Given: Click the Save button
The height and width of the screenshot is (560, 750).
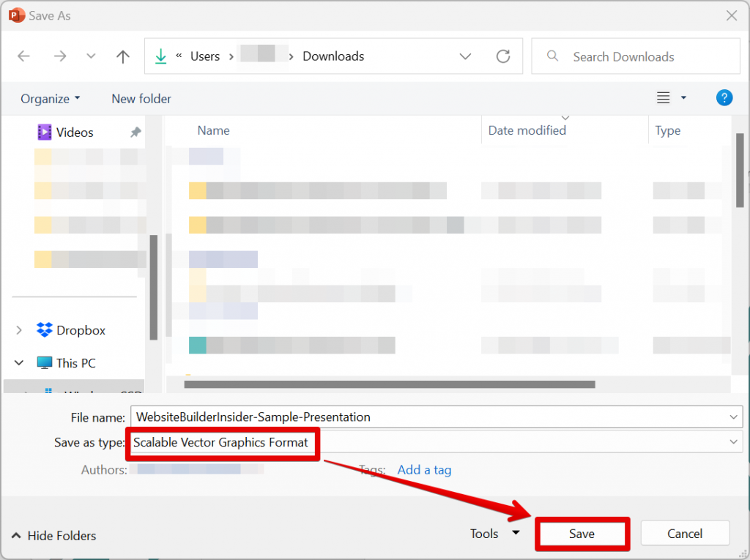Looking at the screenshot, I should click(582, 533).
